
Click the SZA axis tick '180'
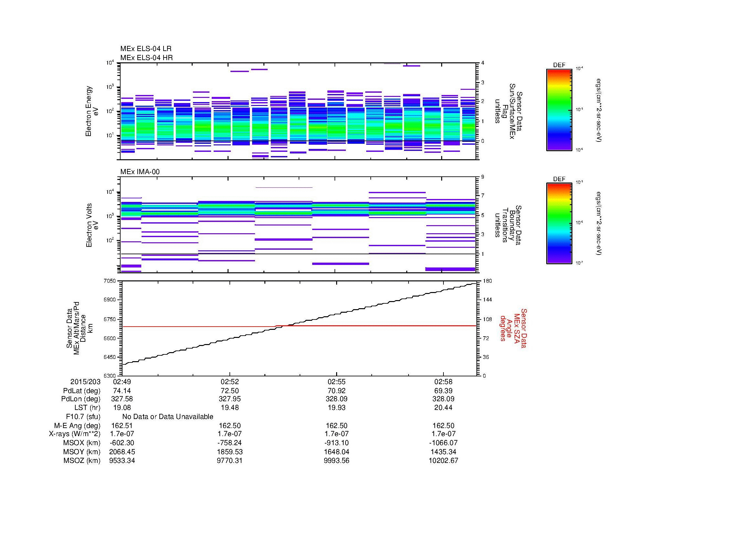[x=487, y=281]
